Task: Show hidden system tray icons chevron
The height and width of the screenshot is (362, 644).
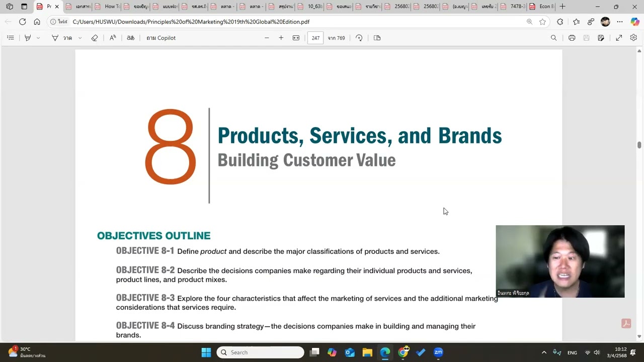Action: point(544,352)
